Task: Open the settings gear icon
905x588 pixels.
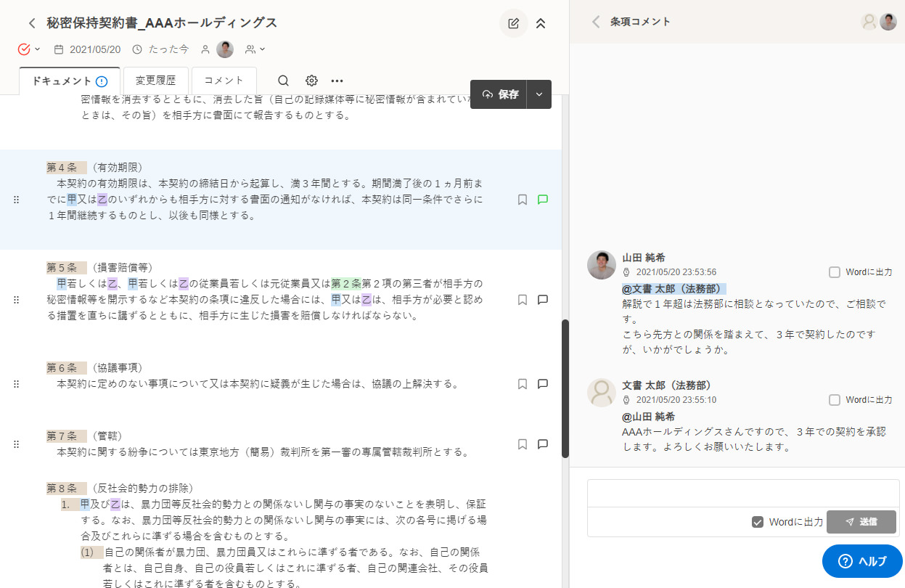Action: [x=311, y=81]
